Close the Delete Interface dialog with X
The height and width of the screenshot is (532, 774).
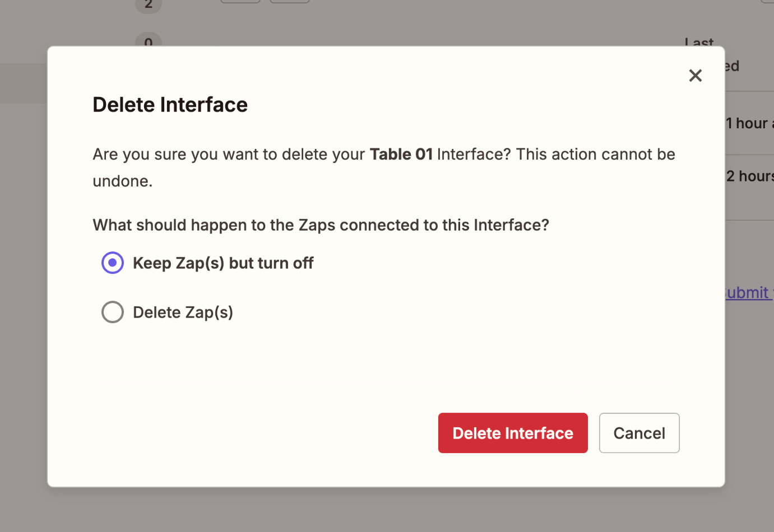(695, 76)
